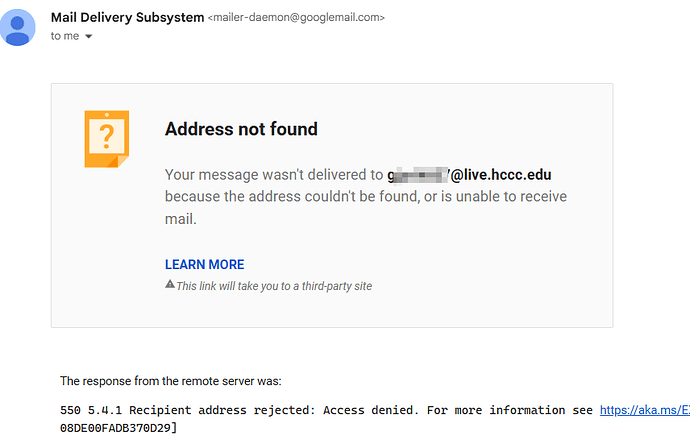Click the blurred @live.hccc.edu recipient address

pyautogui.click(x=469, y=174)
